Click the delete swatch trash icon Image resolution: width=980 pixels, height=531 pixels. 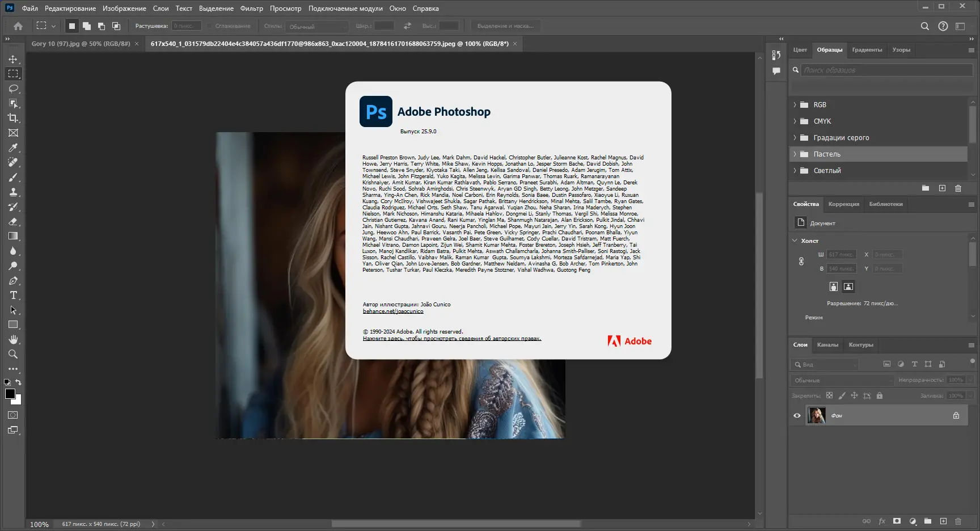(958, 188)
